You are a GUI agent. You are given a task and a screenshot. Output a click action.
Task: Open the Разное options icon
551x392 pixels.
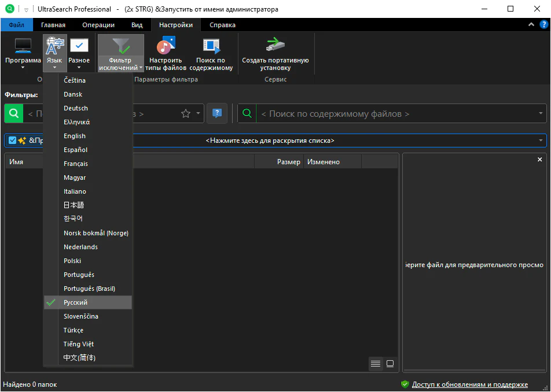click(79, 46)
